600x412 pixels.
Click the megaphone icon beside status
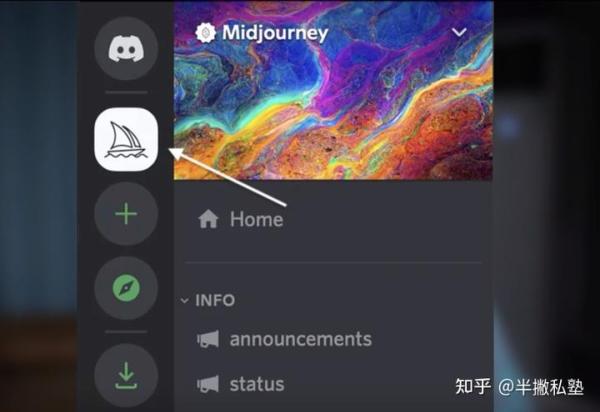tap(208, 384)
